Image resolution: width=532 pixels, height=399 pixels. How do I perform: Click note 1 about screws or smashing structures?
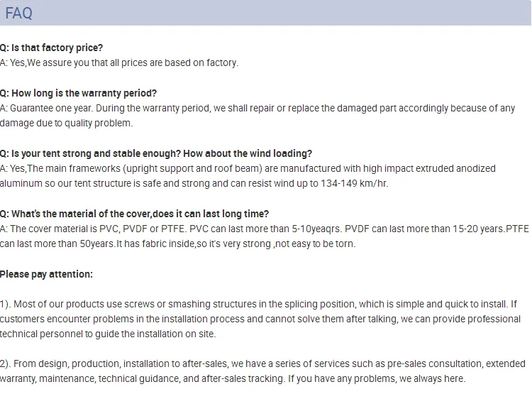(x=258, y=305)
